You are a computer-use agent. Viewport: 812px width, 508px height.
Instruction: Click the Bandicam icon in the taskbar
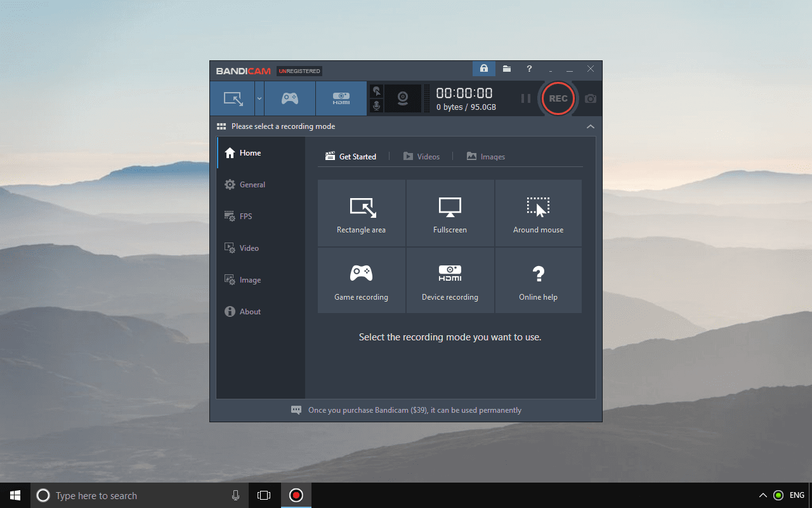click(296, 495)
